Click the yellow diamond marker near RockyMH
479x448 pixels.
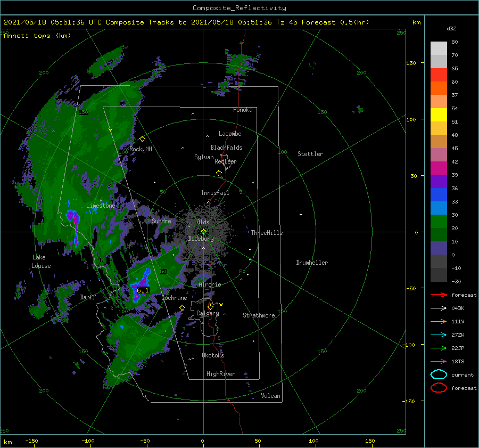pyautogui.click(x=142, y=139)
